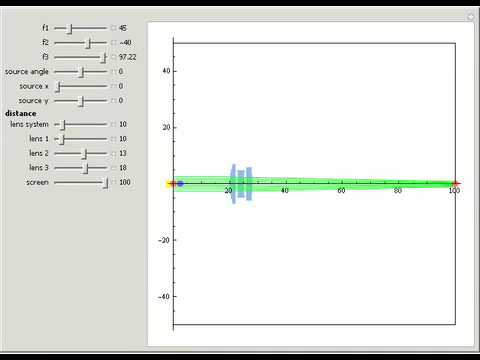Click the bold distance heading
Screen dimensions: 480x360
click(x=21, y=113)
